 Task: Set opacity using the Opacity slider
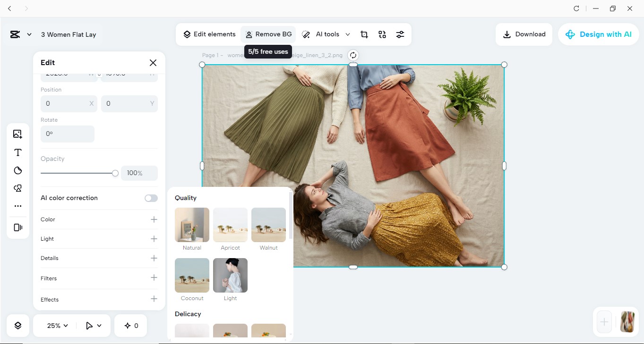tap(115, 173)
